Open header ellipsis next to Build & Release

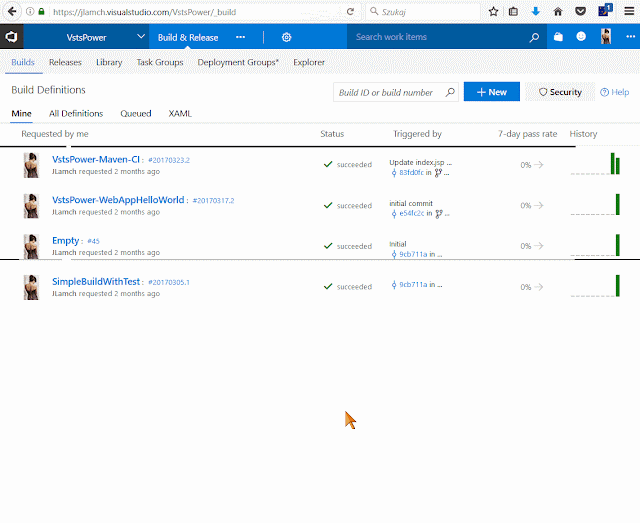(x=240, y=37)
